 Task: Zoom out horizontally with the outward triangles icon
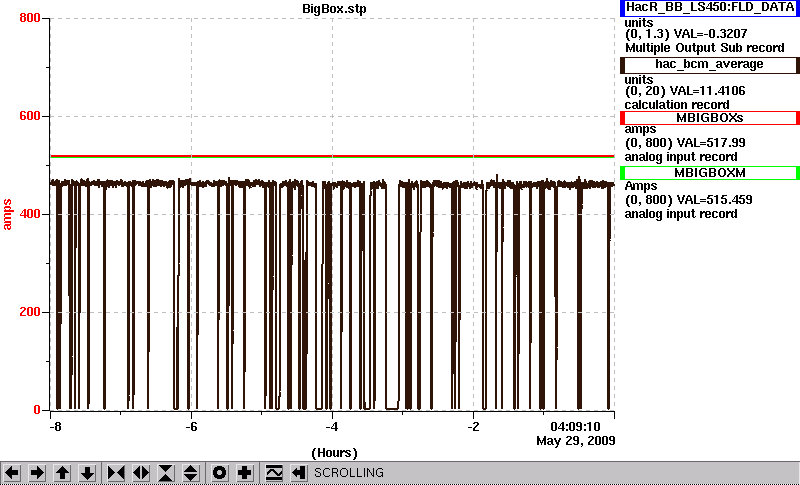pos(141,473)
